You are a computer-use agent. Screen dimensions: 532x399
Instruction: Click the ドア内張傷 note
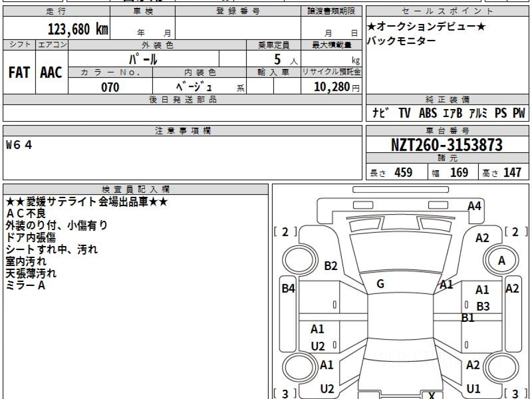point(31,238)
